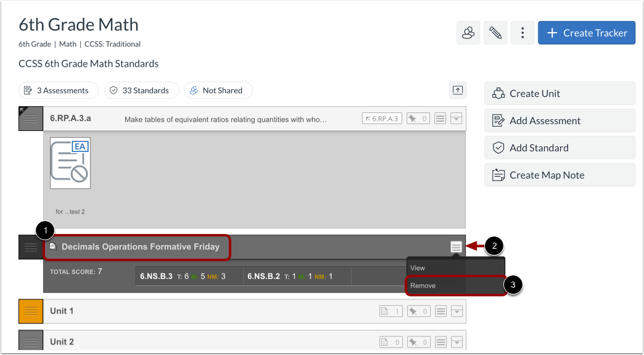Click the Create Map Note button
This screenshot has width=644, height=355.
560,175
